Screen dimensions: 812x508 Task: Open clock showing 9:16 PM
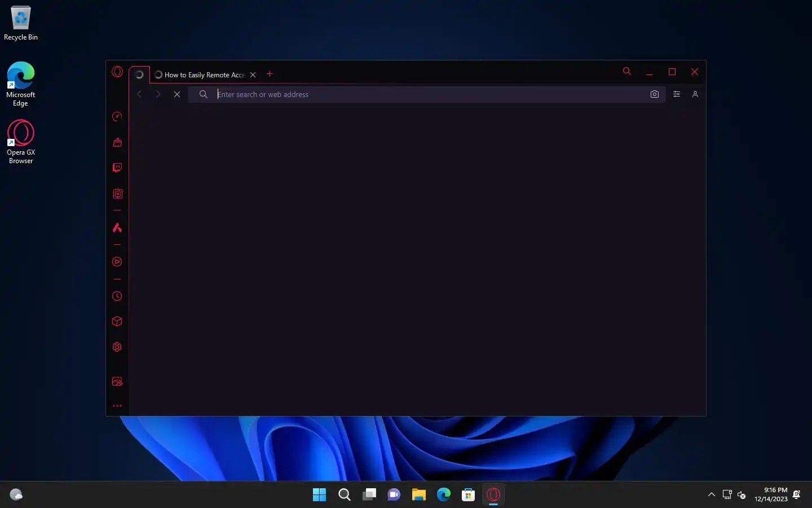coord(771,494)
